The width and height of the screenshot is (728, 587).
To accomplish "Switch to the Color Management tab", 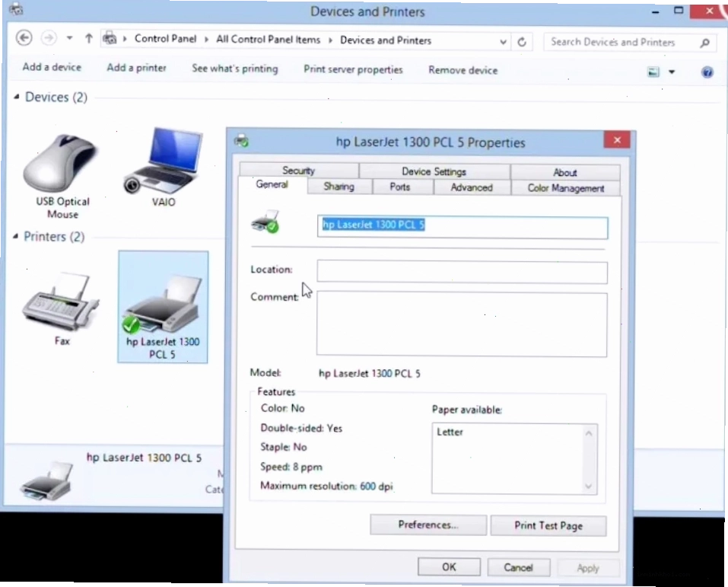I will coord(565,188).
